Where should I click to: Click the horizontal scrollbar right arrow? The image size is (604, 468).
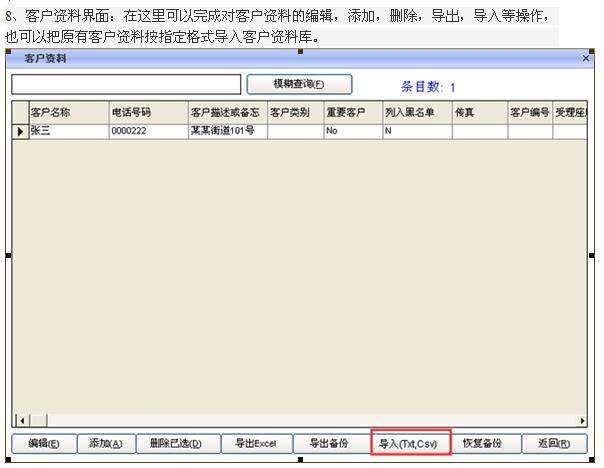[582, 421]
